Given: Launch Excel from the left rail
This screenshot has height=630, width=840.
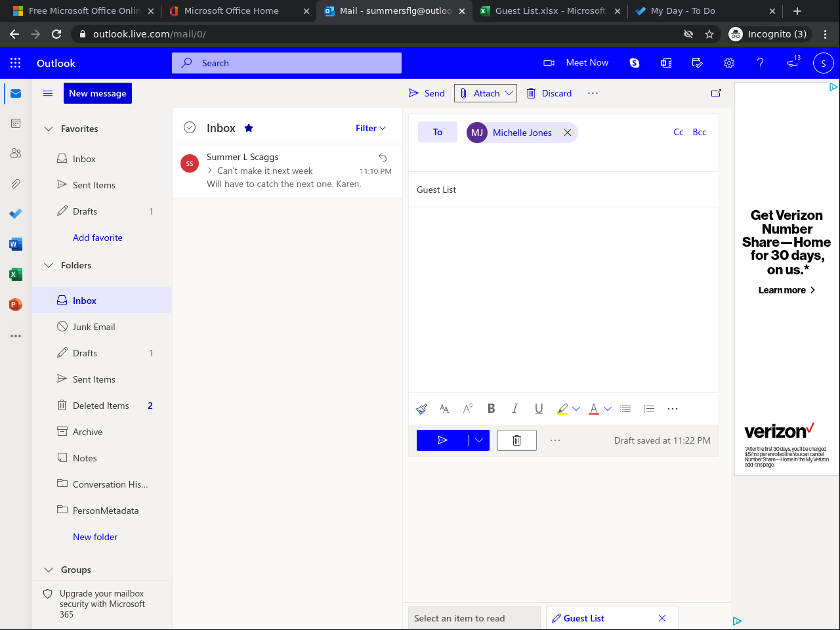Looking at the screenshot, I should pos(16,274).
